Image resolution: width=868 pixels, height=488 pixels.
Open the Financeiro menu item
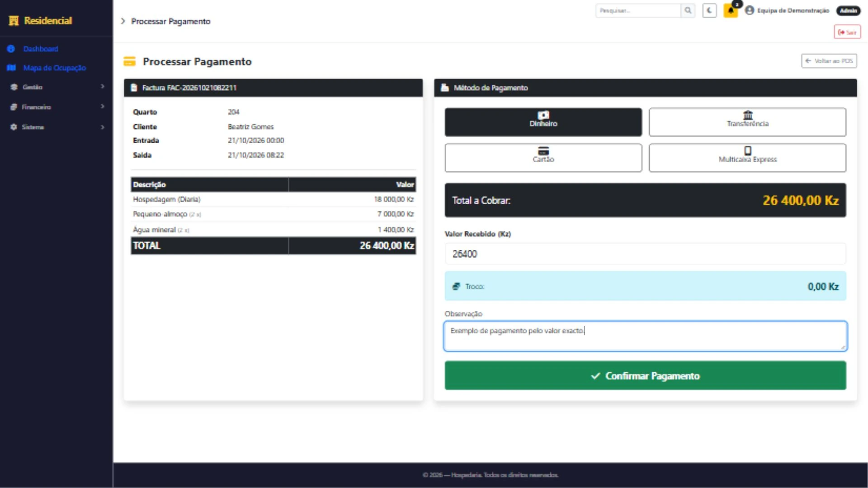point(36,107)
